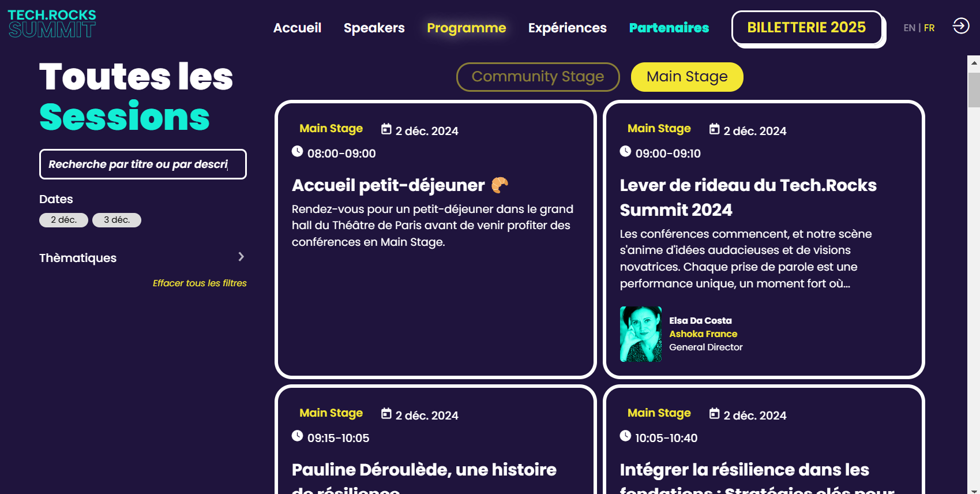Click calendar icon on Lever de rideau card

715,129
